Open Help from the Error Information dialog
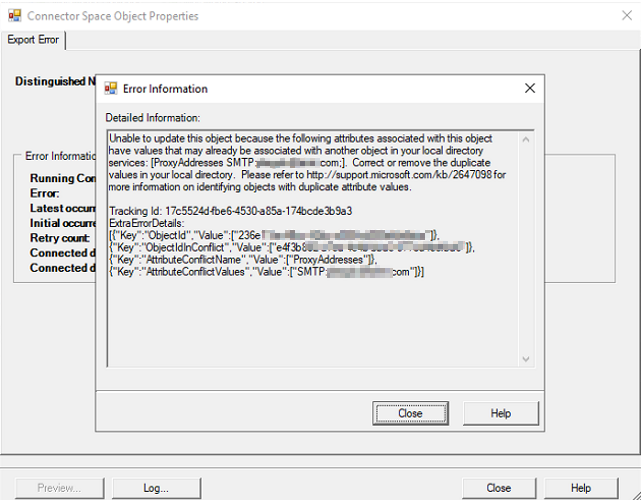641x500 pixels. (501, 413)
